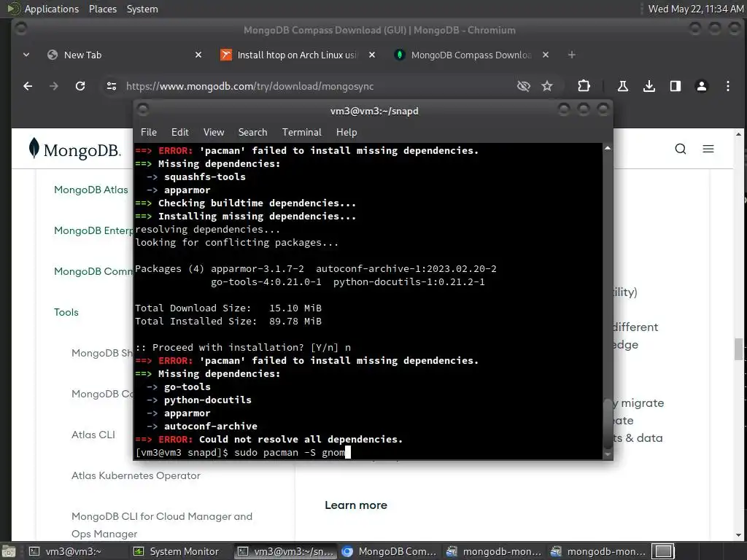Viewport: 747px width, 560px height.
Task: Open the Places menu
Action: click(x=103, y=9)
